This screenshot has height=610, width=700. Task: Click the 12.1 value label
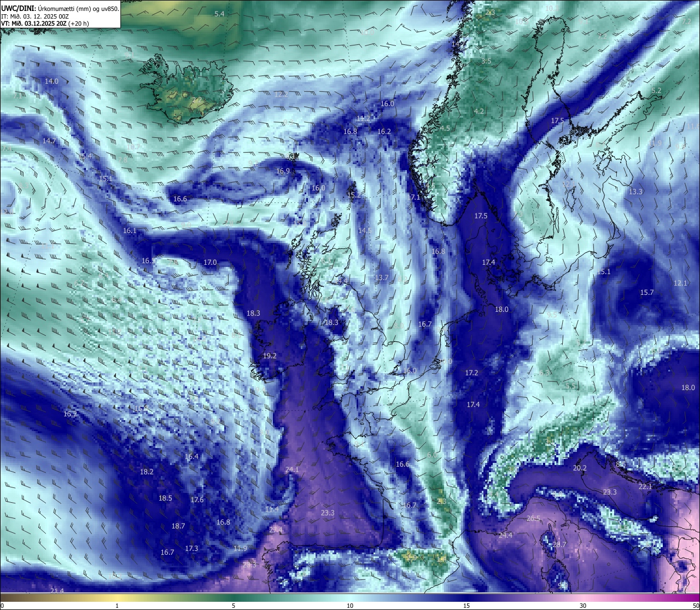coord(680,283)
